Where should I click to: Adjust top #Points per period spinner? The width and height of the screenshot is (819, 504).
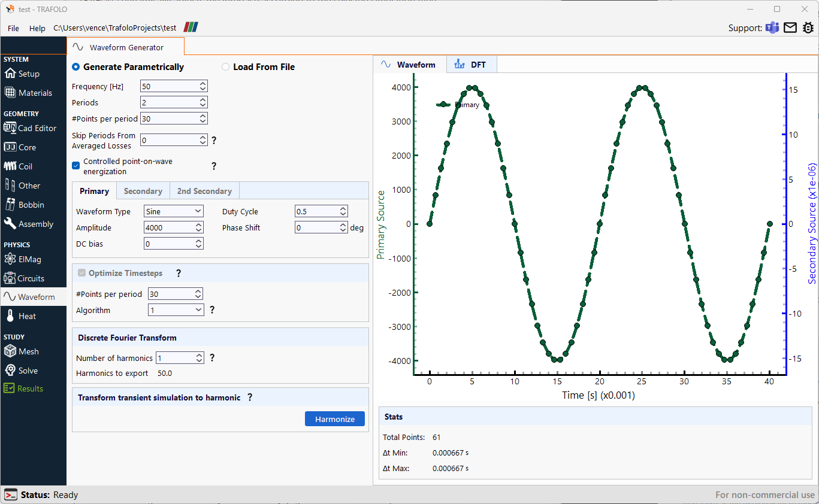tap(203, 119)
